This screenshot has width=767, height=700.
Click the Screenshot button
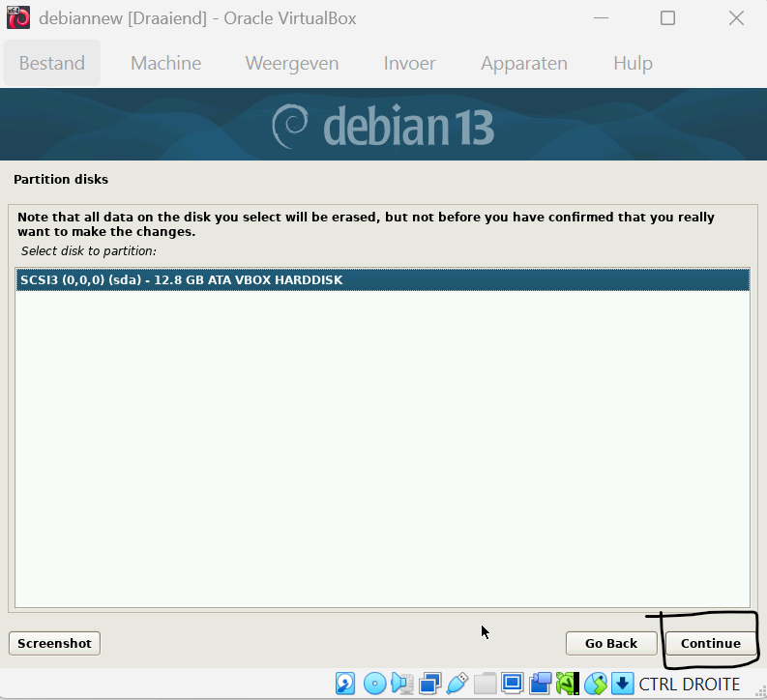click(x=54, y=643)
